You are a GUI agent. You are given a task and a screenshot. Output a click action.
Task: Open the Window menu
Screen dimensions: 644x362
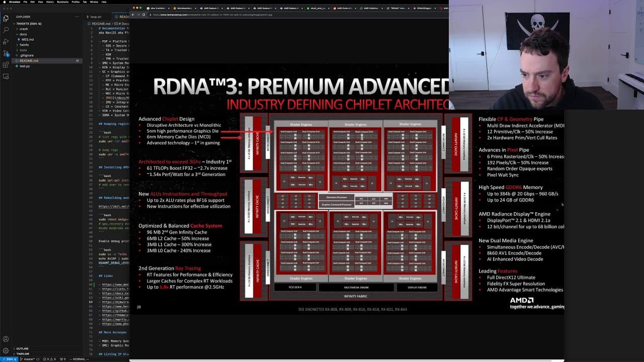tap(94, 2)
